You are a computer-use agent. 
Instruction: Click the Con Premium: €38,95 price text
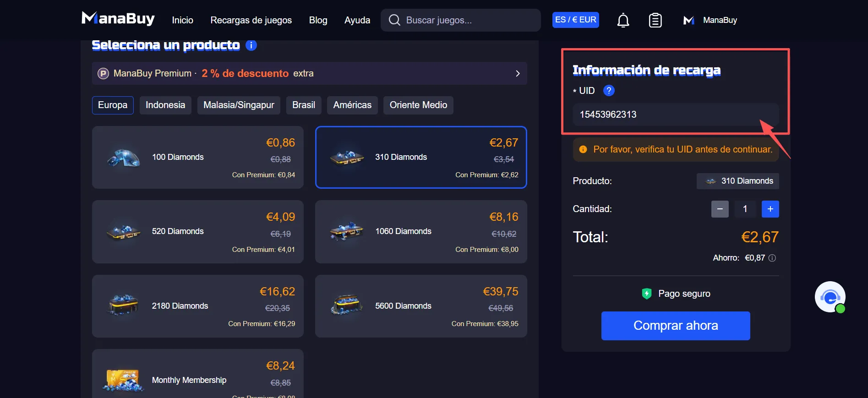pos(485,324)
